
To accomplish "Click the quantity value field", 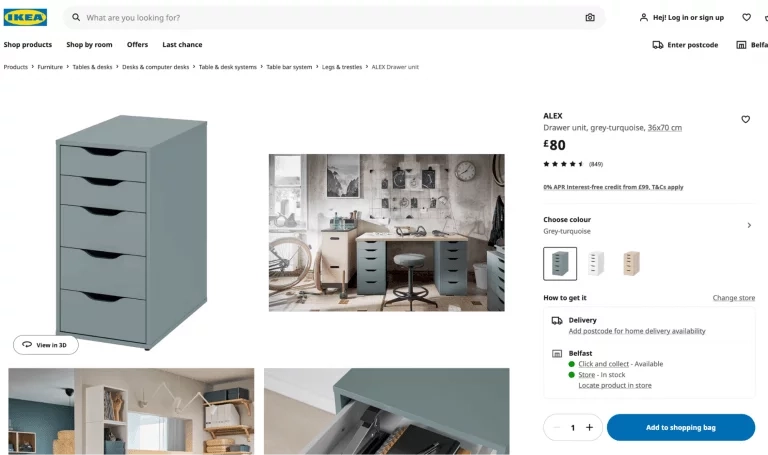I will 573,428.
